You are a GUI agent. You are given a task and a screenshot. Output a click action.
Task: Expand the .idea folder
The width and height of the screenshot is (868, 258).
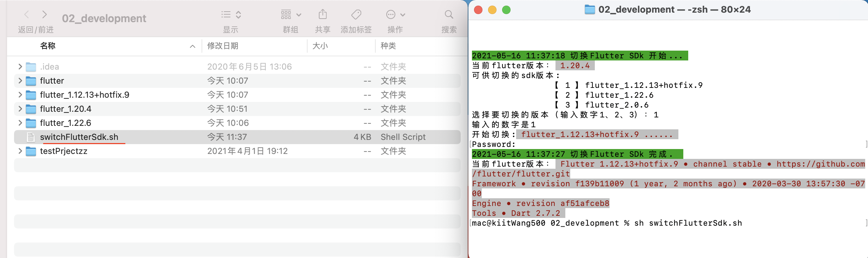pos(20,66)
